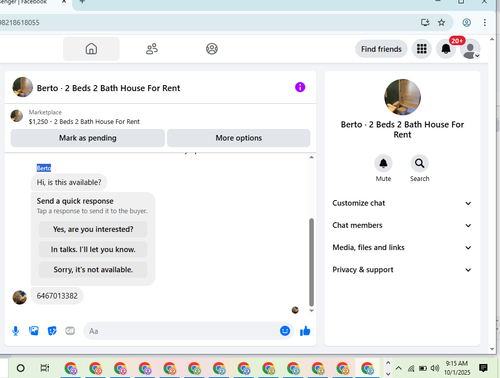Click the attach photo icon
This screenshot has width=500, height=378.
coord(34,331)
